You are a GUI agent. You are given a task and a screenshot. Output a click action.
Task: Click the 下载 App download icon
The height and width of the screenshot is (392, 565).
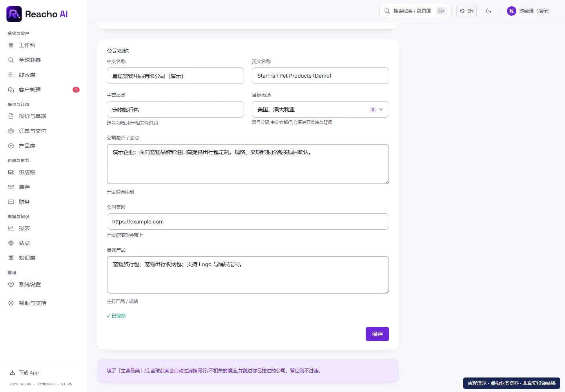click(13, 373)
